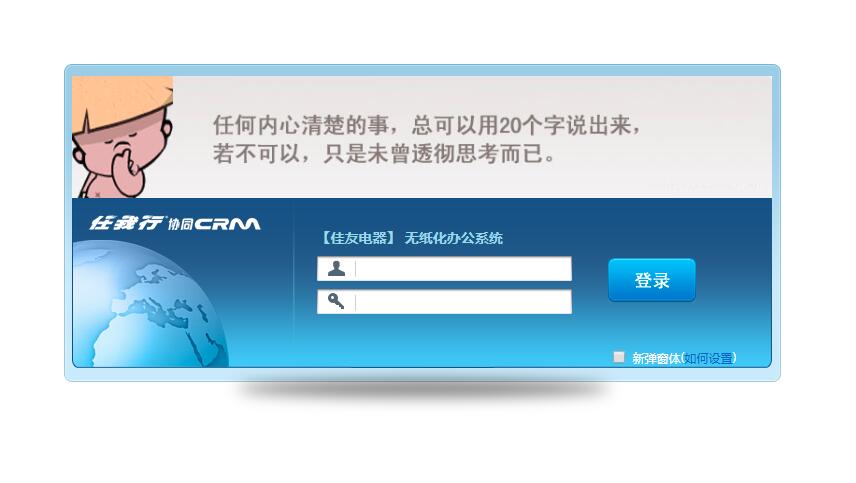856x483 pixels.
Task: Click the 任我行 brand logo
Action: (126, 223)
